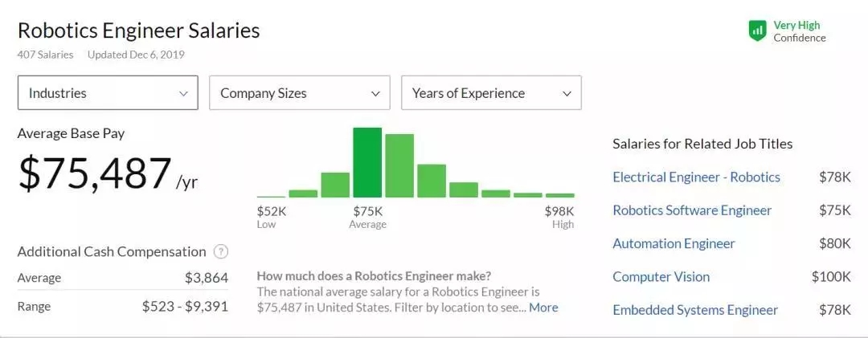Click the More link in the description
Image resolution: width=868 pixels, height=338 pixels.
[x=543, y=307]
